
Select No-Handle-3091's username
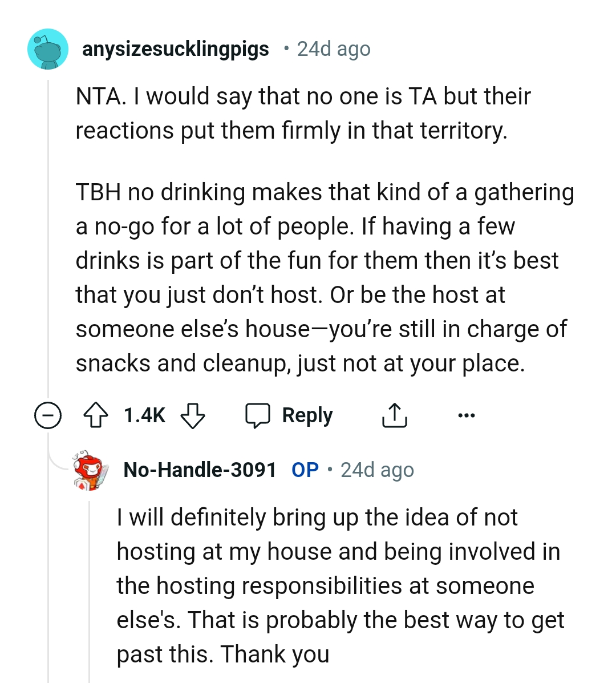coord(199,469)
